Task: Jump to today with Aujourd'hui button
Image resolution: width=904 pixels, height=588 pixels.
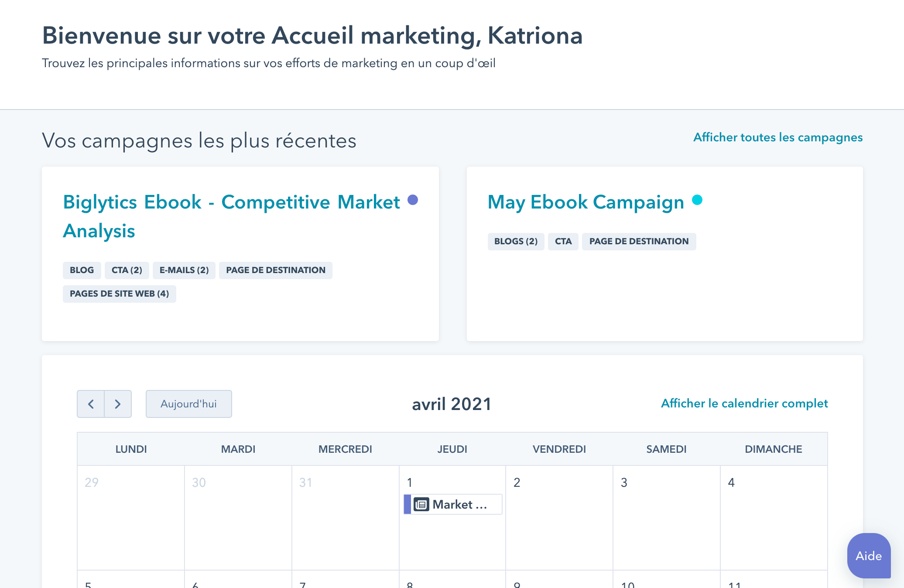Action: [188, 404]
